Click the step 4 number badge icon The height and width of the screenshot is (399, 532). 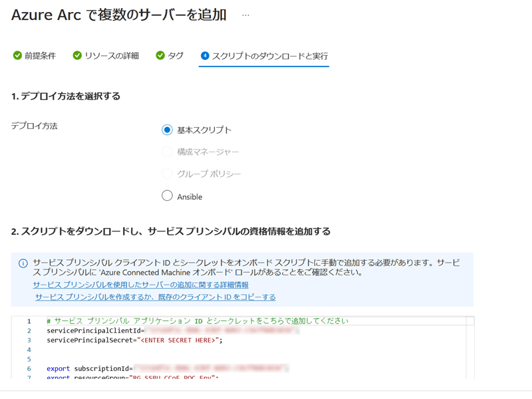point(205,56)
